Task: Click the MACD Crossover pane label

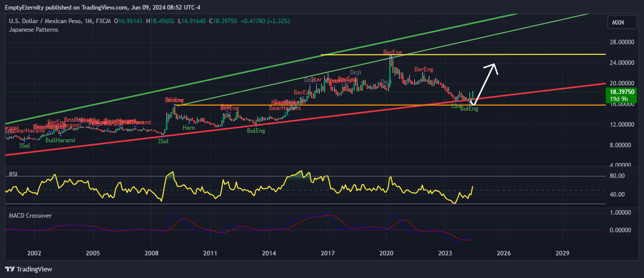Action: coord(30,216)
